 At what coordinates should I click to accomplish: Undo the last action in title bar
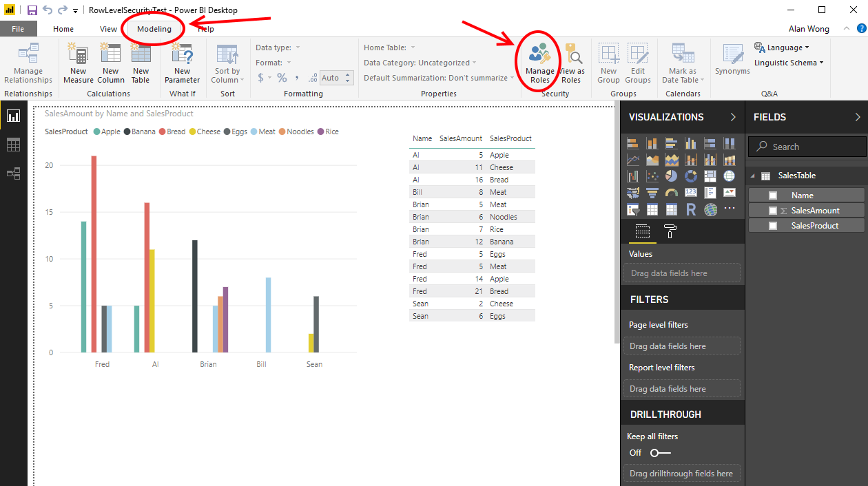(x=47, y=10)
